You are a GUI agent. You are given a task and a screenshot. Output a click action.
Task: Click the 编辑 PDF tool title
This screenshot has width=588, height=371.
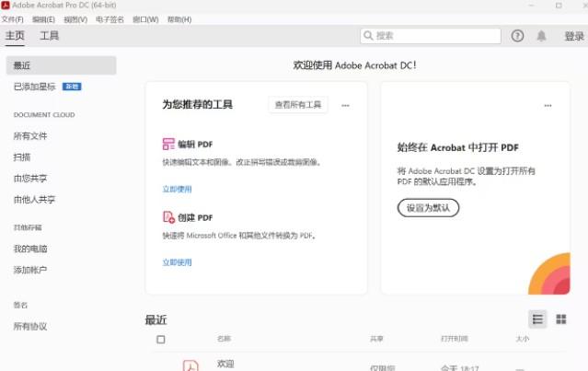point(195,144)
